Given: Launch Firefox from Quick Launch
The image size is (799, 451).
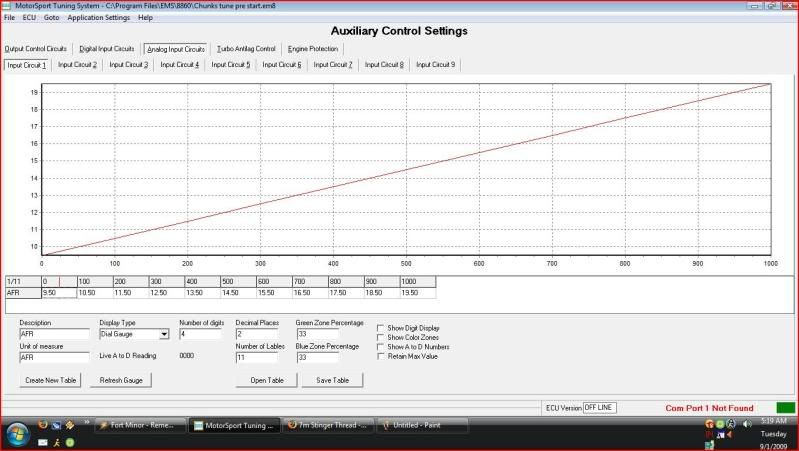Looking at the screenshot, I should pos(43,424).
